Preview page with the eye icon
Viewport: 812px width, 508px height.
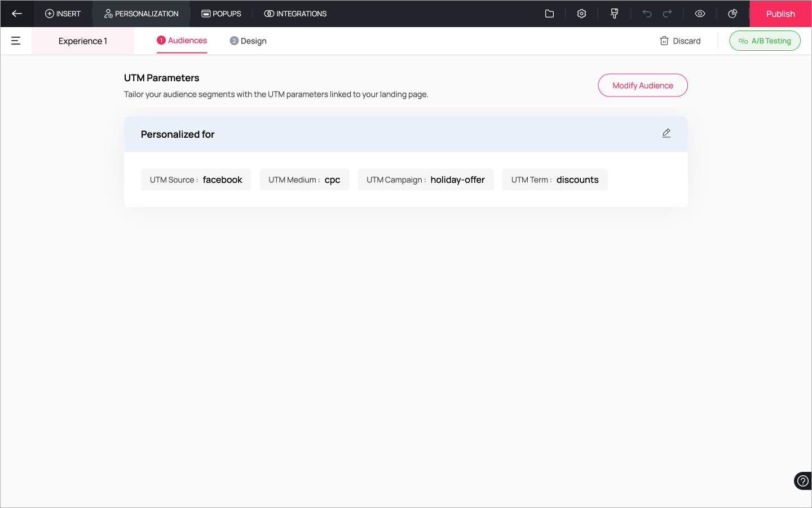(x=700, y=14)
